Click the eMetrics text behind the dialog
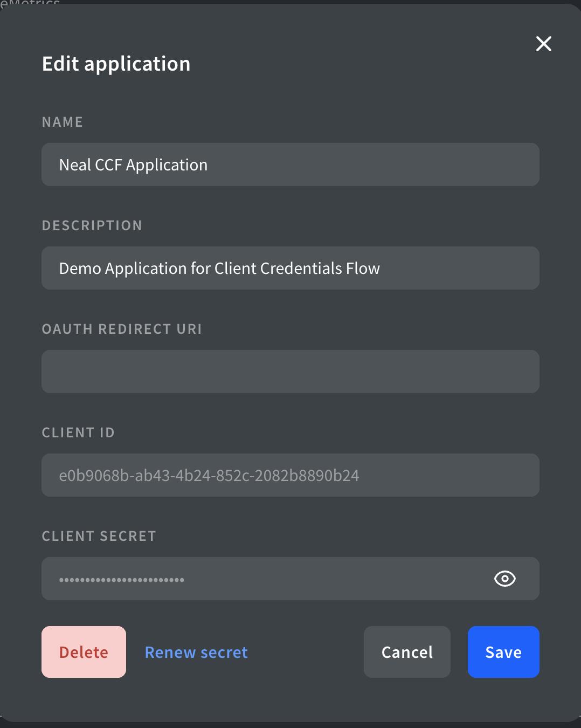 (x=30, y=3)
